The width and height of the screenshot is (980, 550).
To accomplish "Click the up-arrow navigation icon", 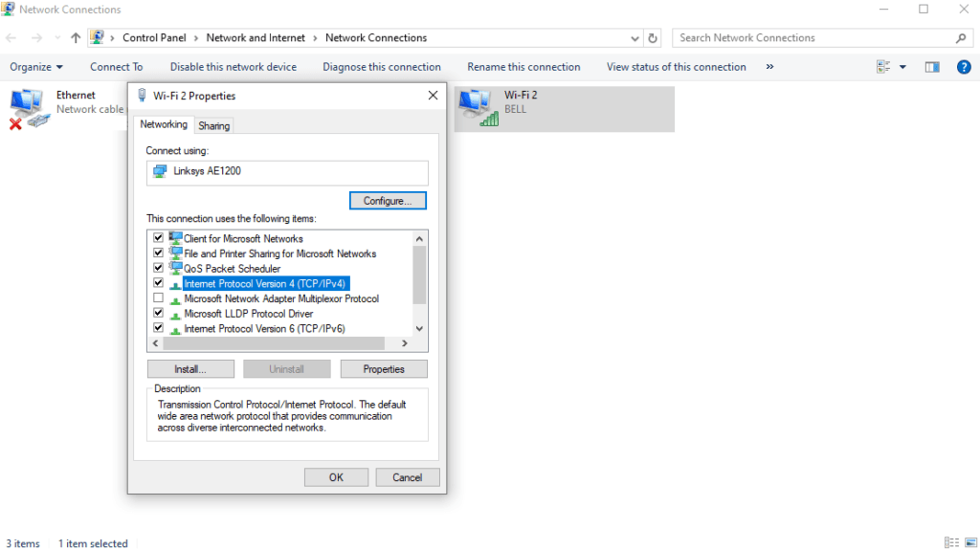I will pos(76,38).
